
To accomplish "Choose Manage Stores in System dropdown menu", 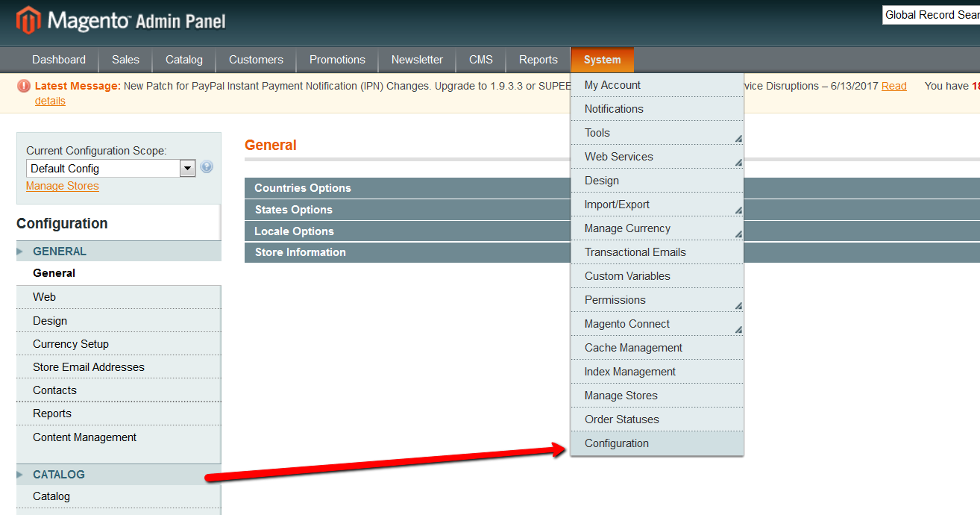I will (x=657, y=396).
